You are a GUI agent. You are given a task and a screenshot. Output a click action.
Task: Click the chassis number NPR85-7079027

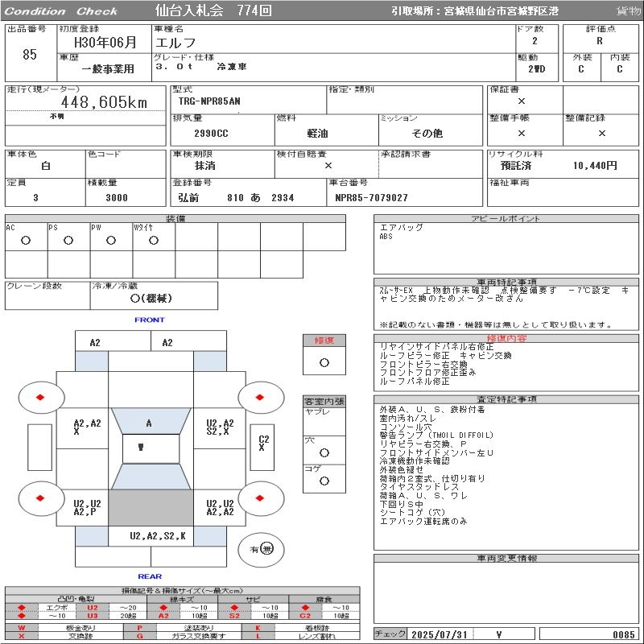tap(371, 197)
